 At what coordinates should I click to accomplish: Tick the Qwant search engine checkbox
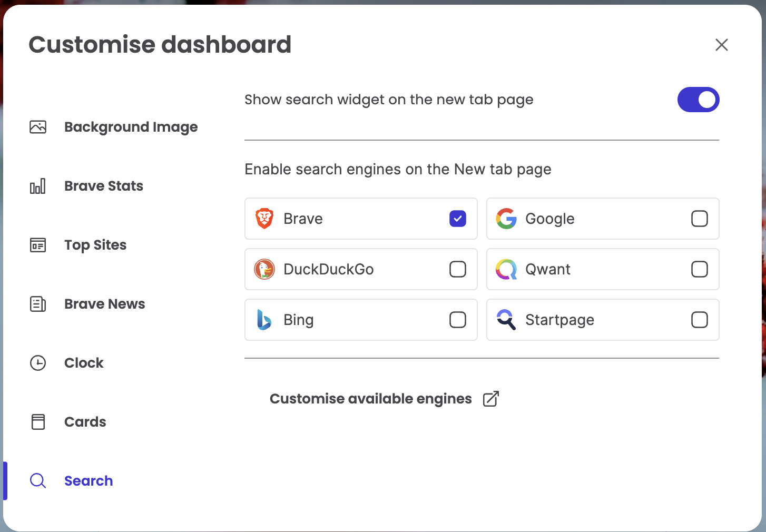coord(699,269)
